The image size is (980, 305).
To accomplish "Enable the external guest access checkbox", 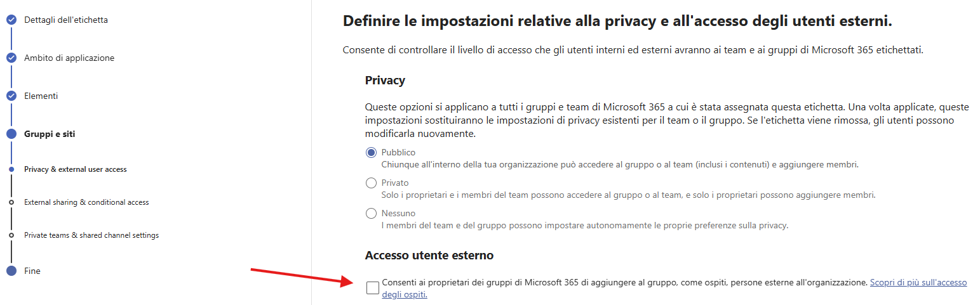I will click(373, 288).
